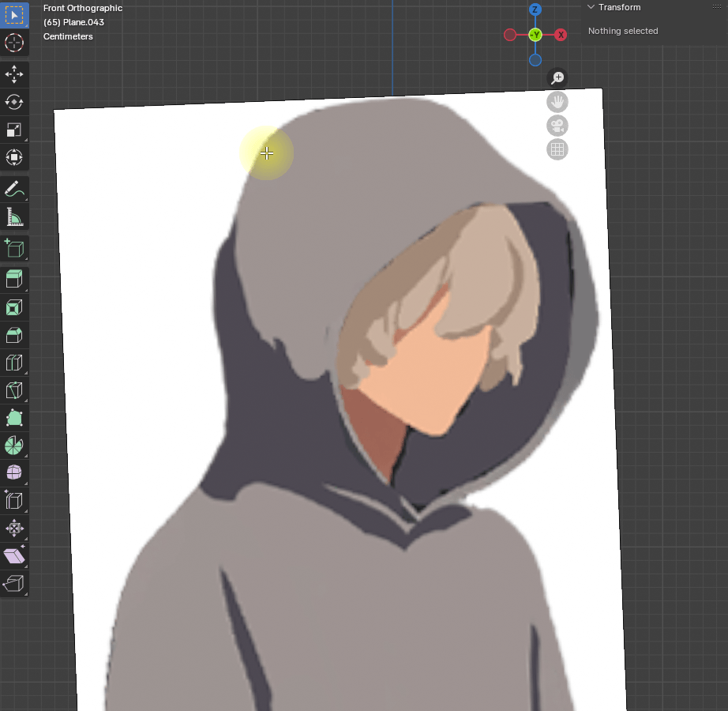Select the Annotate tool
Image resolution: width=728 pixels, height=711 pixels.
pos(14,189)
